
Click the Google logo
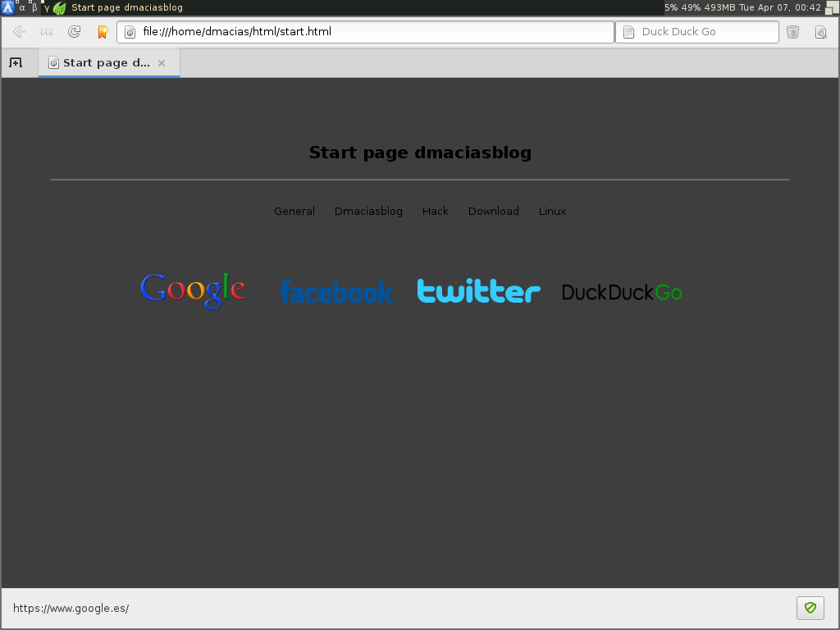tap(193, 291)
